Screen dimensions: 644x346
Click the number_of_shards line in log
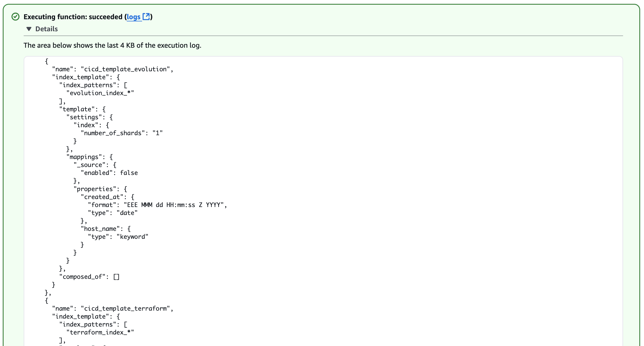[122, 133]
